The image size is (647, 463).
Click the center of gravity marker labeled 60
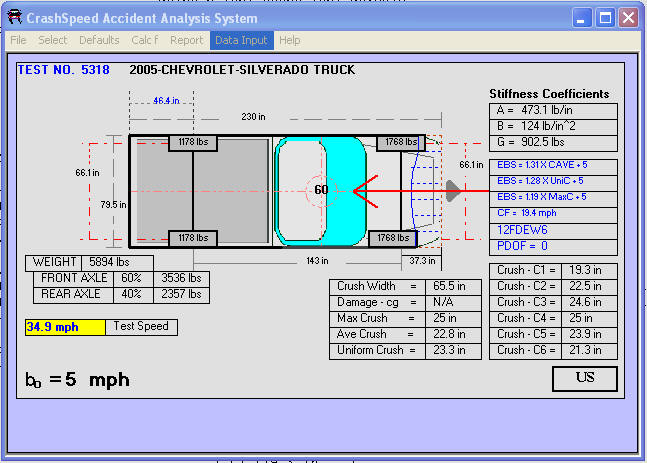click(x=321, y=189)
